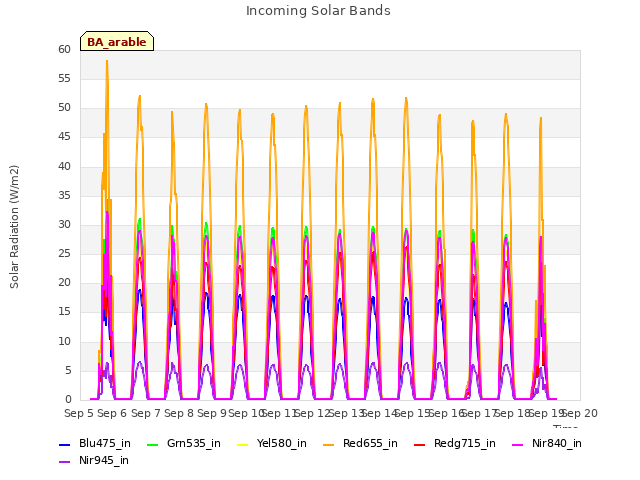Click the Sep 6–7 orange peak near 52
640x480 pixels.
click(x=140, y=97)
